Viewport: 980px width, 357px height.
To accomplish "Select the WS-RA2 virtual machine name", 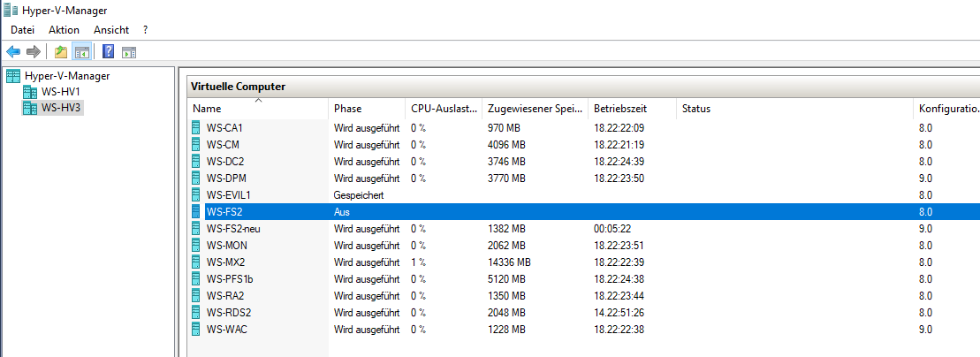I will pyautogui.click(x=225, y=296).
